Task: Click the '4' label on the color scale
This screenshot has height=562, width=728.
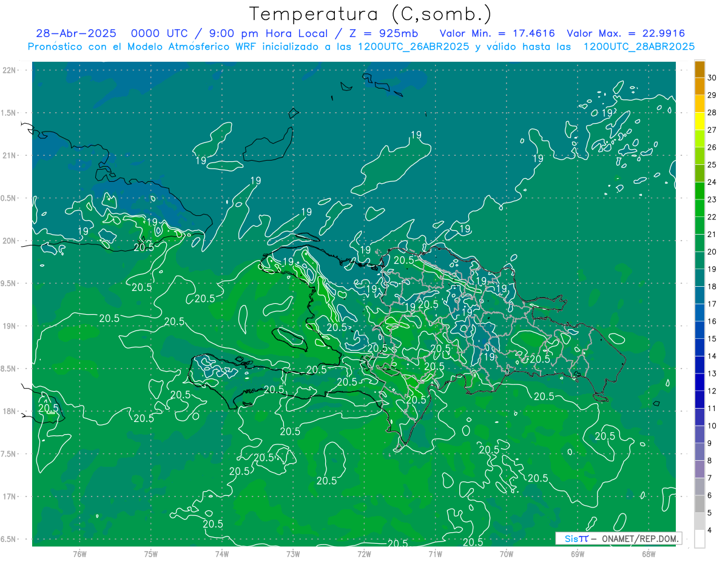Action: (710, 530)
